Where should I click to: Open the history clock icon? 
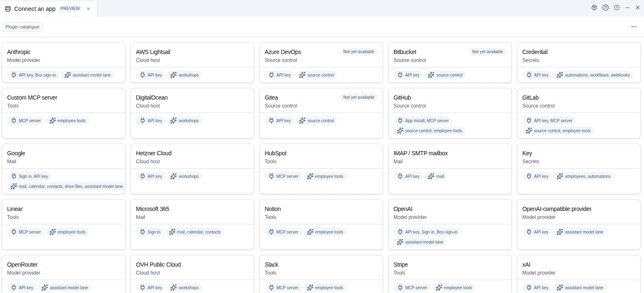617,8
